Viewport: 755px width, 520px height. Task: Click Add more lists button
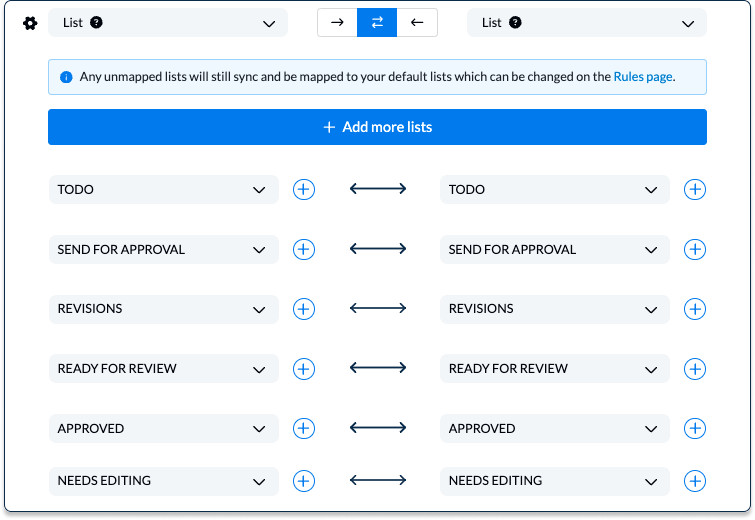(378, 127)
